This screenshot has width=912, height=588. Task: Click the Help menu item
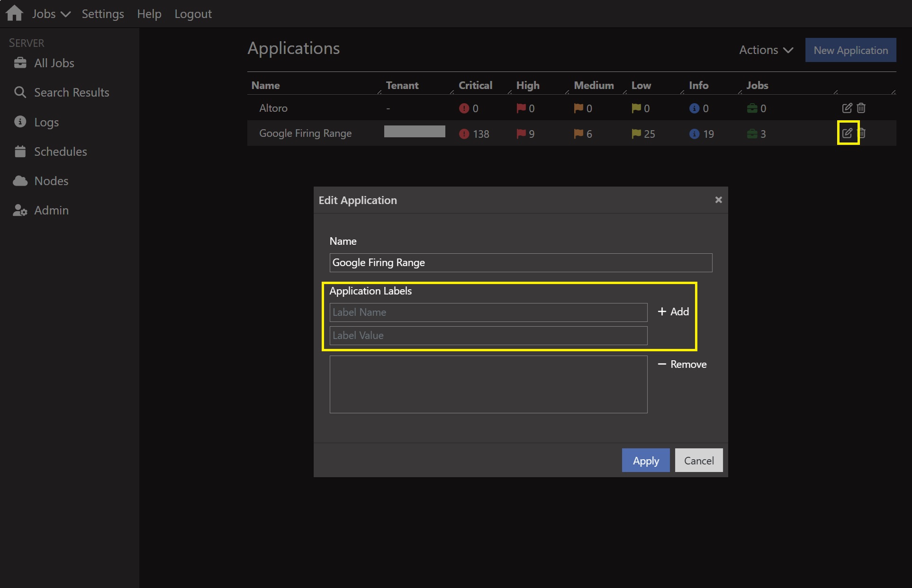pos(149,14)
